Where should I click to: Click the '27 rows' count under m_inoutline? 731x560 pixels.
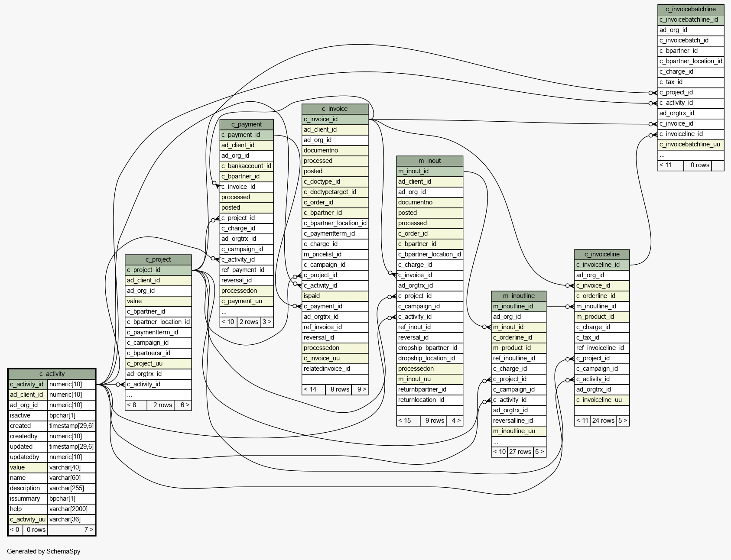coord(520,452)
